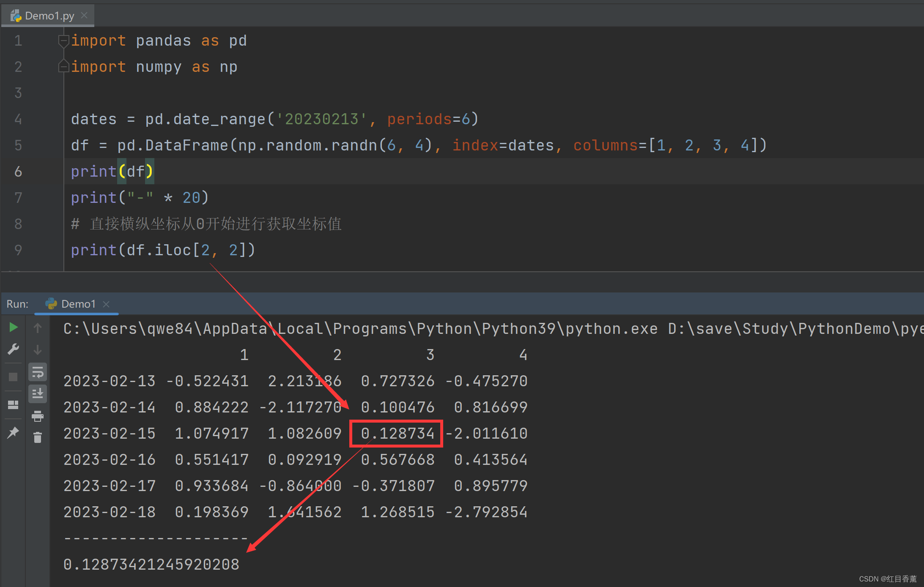This screenshot has width=924, height=587.
Task: Close the Demo1 run tab
Action: tap(106, 304)
